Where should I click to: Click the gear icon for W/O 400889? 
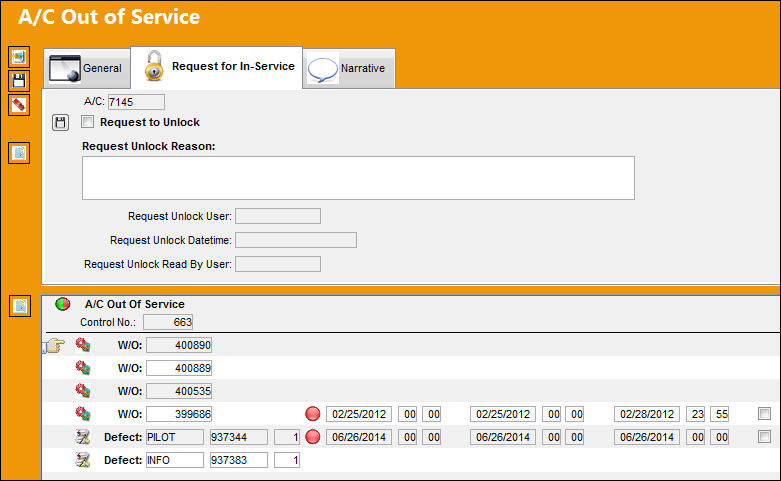(83, 367)
